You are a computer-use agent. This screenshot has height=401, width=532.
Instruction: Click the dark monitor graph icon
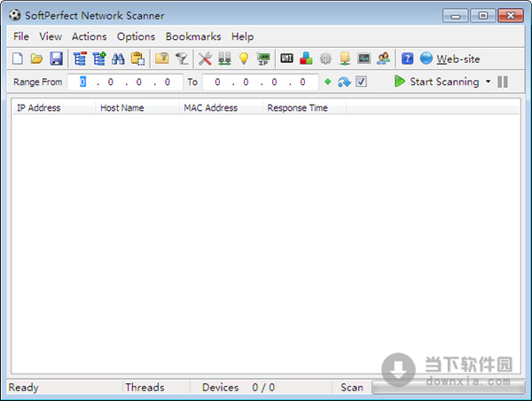[x=364, y=59]
